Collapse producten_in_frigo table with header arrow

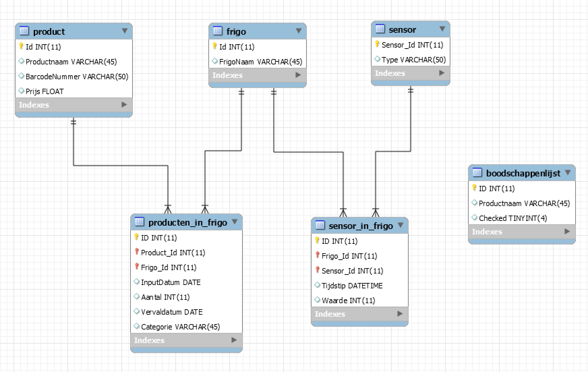click(x=234, y=222)
